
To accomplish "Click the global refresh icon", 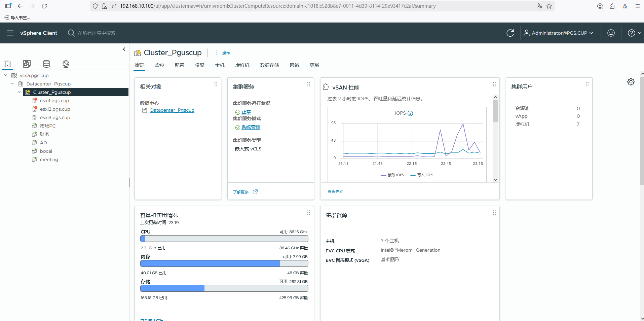I will [510, 33].
